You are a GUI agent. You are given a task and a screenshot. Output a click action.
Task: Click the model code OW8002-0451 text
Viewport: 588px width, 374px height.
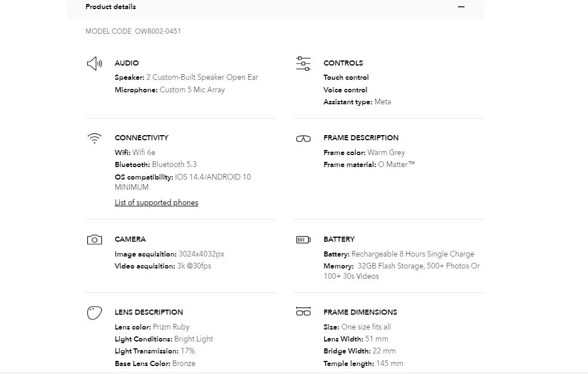point(158,31)
